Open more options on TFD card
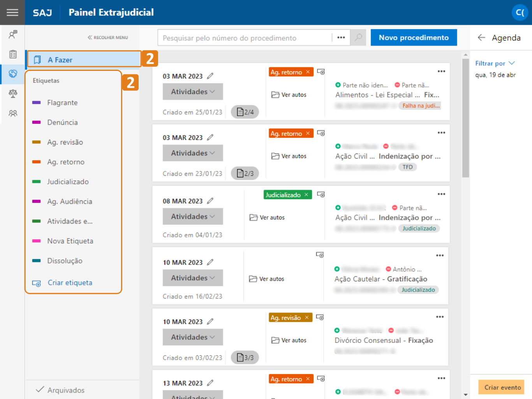Screen dimensions: 532x399 click(x=441, y=133)
